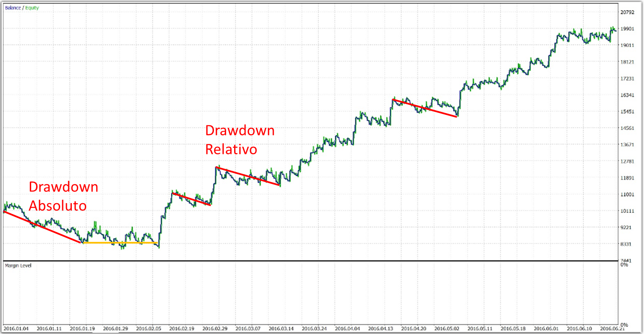
Task: Select the red line under Drawdown Absoluto
Action: coord(42,227)
